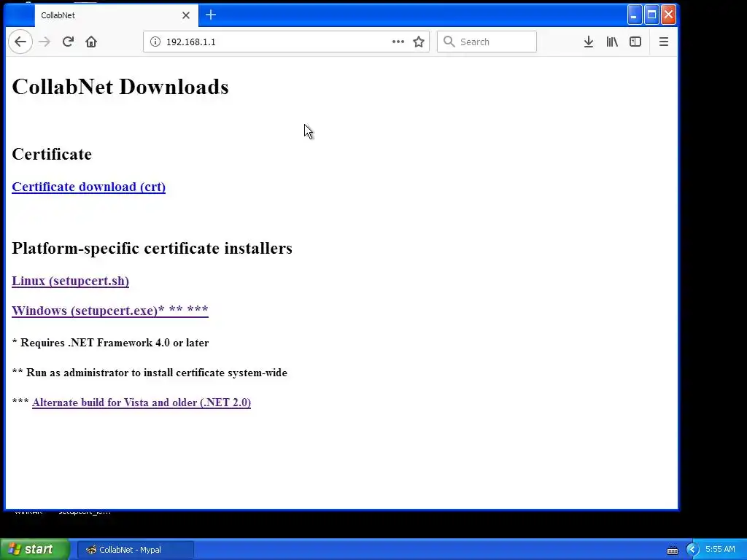Click the keyboard tray icon

click(672, 550)
